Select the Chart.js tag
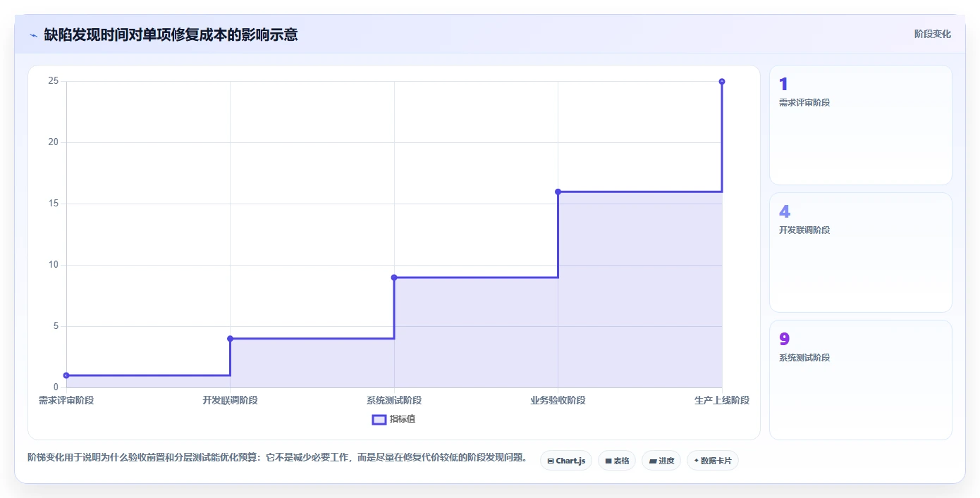This screenshot has width=980, height=498. tap(566, 461)
